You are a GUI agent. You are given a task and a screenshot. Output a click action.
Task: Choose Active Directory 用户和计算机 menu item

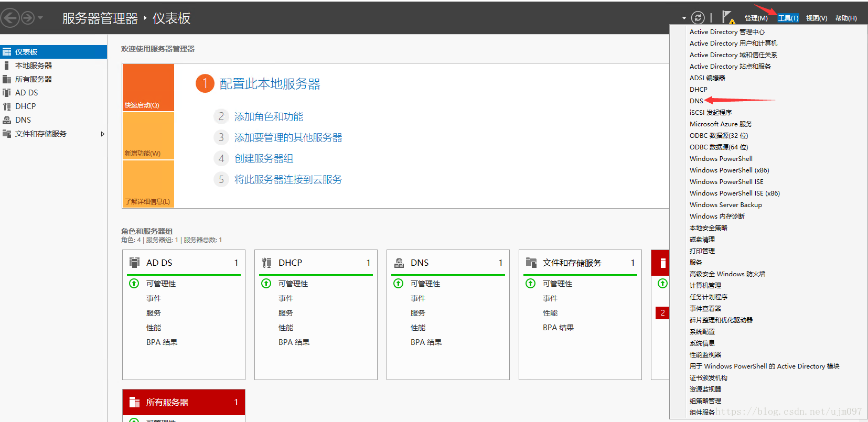tap(733, 44)
